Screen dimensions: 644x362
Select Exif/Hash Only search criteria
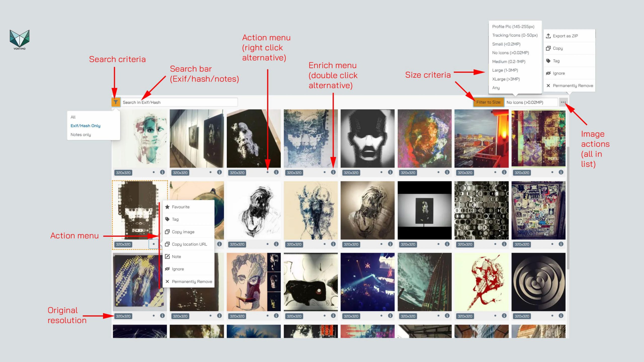[85, 126]
